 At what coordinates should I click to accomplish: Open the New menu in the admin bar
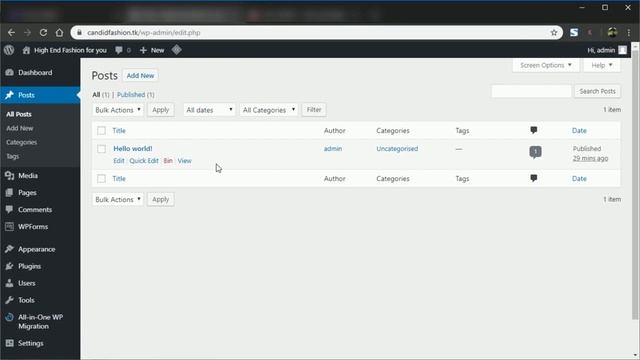[x=152, y=50]
